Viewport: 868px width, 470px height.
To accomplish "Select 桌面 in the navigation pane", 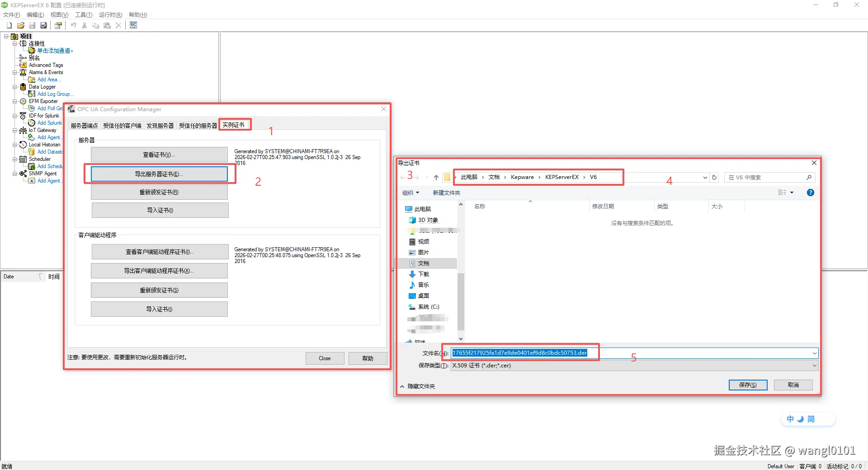I will coord(424,296).
